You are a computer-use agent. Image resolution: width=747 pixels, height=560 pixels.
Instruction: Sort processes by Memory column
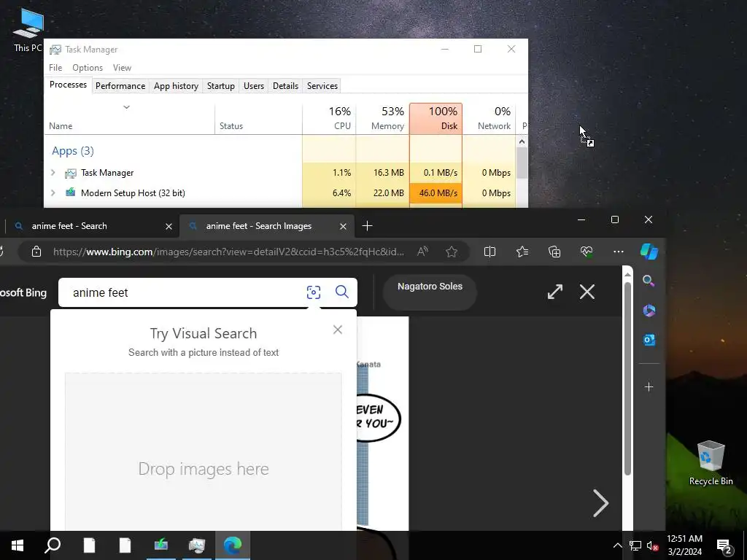point(382,119)
